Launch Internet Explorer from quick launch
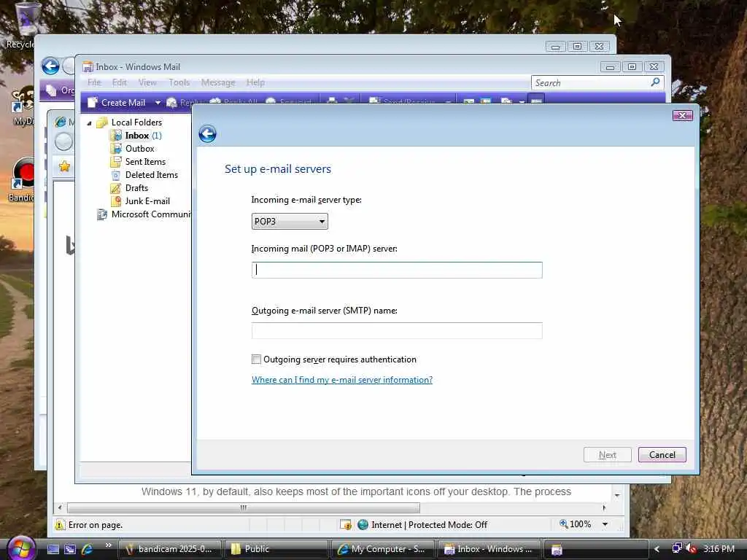 tap(87, 549)
